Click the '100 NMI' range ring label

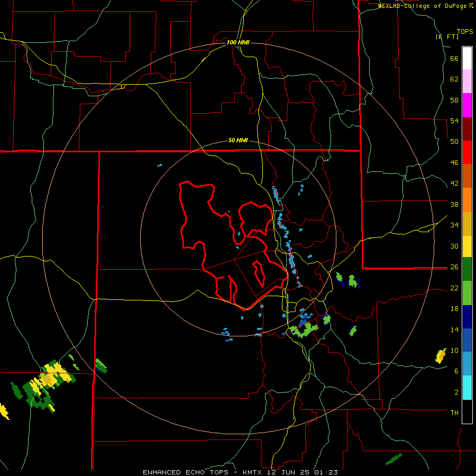pos(238,42)
